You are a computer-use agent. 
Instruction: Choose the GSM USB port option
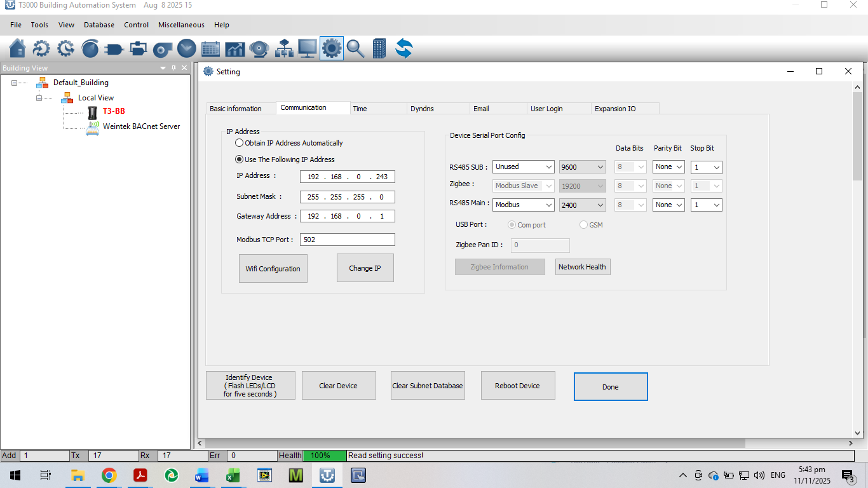coord(584,225)
